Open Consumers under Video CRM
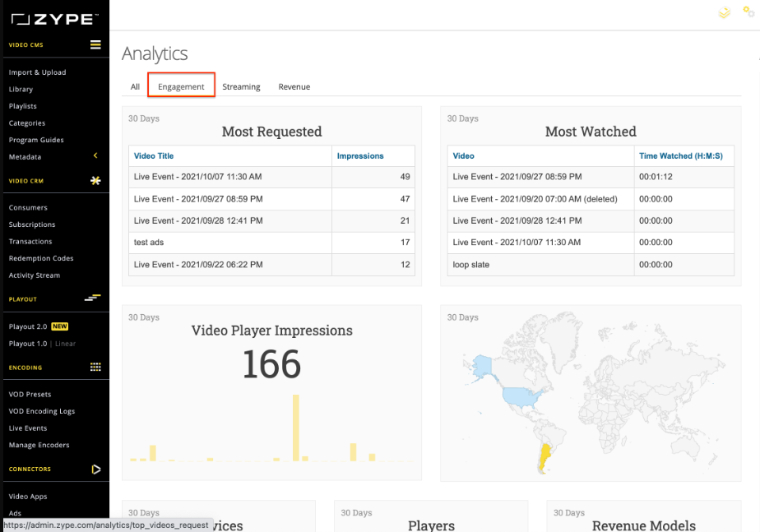The width and height of the screenshot is (760, 532). pyautogui.click(x=28, y=207)
